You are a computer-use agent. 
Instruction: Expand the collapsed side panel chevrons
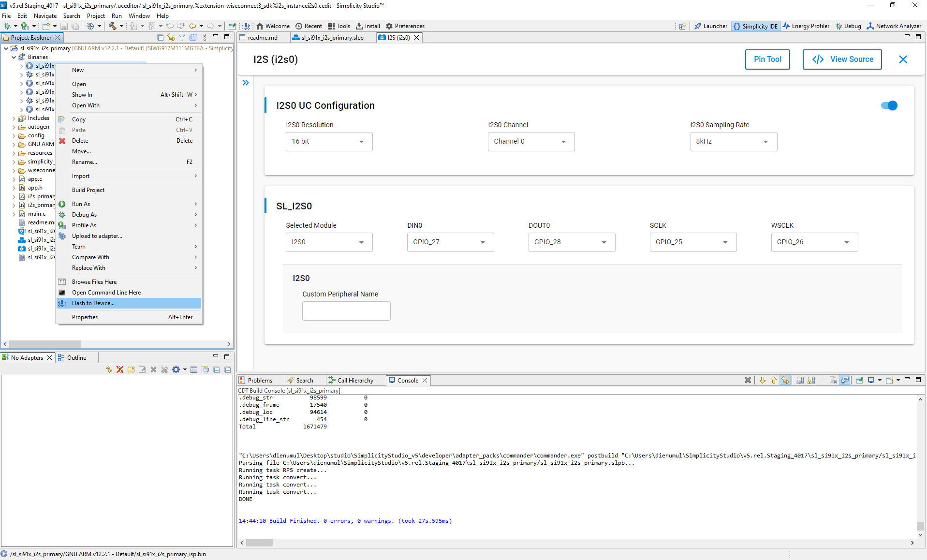(x=246, y=83)
